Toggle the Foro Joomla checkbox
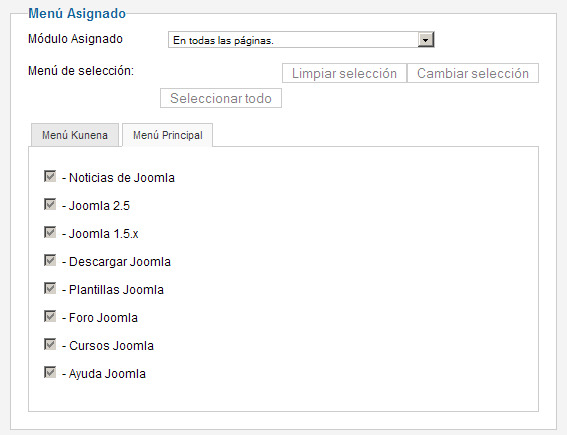The width and height of the screenshot is (567, 435). (50, 316)
